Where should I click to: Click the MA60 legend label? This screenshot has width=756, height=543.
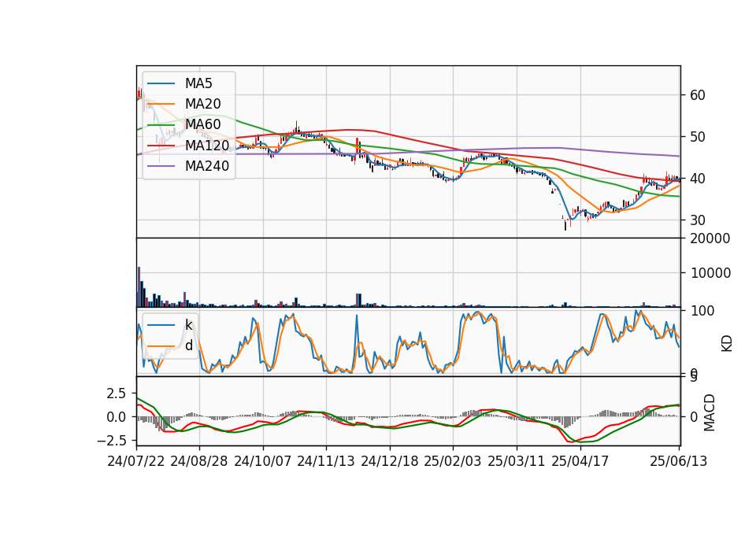pos(202,124)
